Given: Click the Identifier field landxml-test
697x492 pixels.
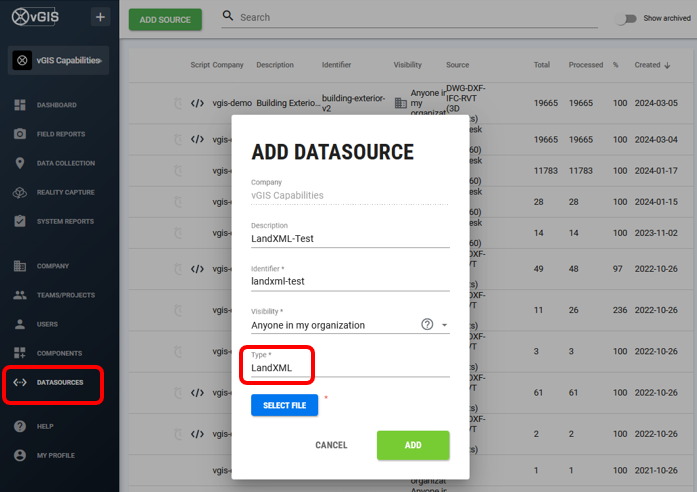Looking at the screenshot, I should pos(350,281).
